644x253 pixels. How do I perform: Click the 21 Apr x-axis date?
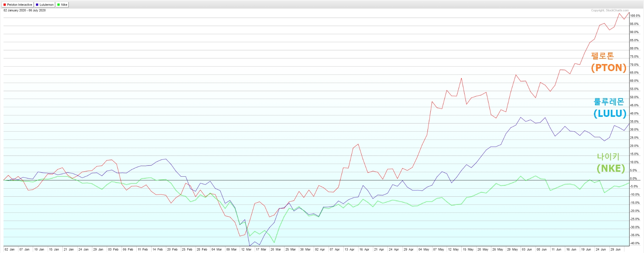coord(379,249)
